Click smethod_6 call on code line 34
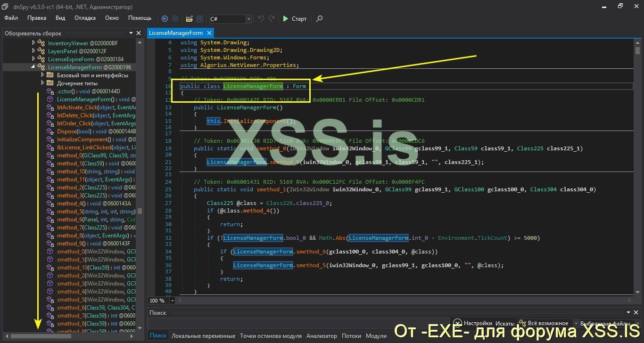 310,252
